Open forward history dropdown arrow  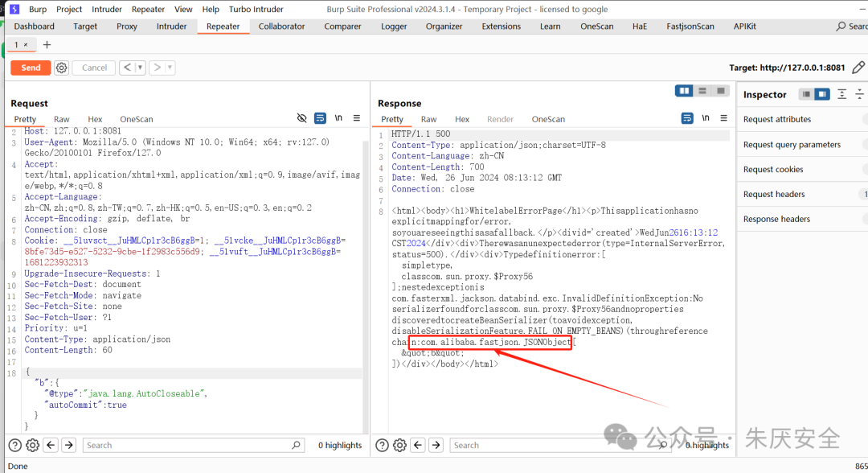[x=170, y=68]
